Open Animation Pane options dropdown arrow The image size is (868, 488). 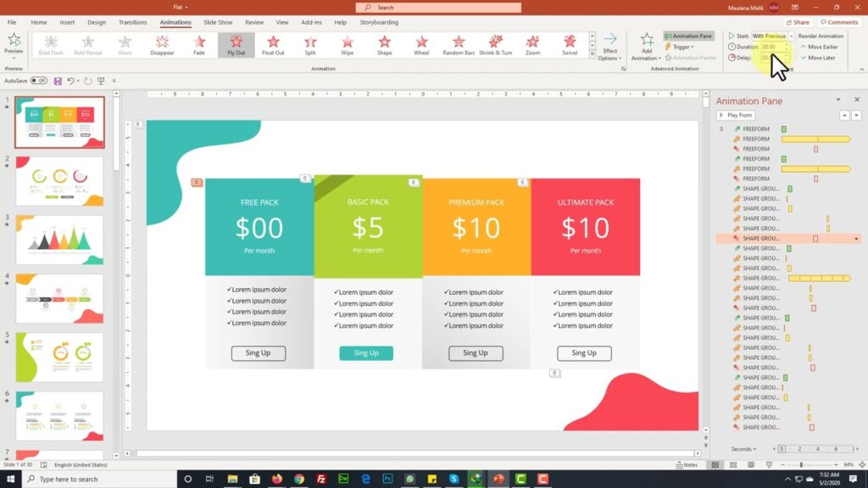(x=838, y=100)
